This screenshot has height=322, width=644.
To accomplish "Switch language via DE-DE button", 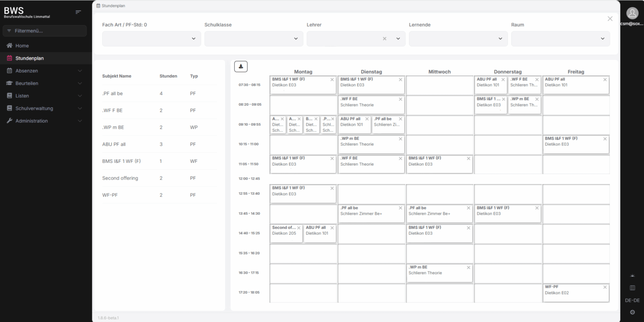I will coord(632,300).
